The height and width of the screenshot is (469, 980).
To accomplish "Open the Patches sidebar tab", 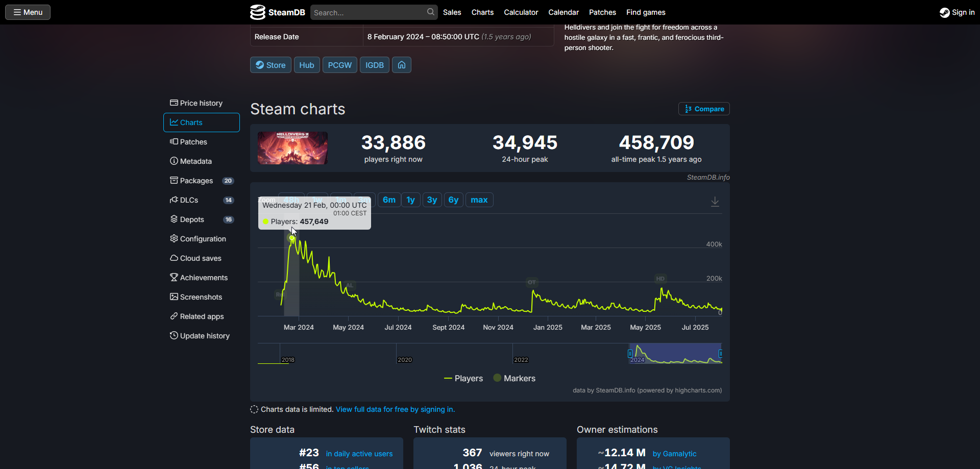I will 201,142.
